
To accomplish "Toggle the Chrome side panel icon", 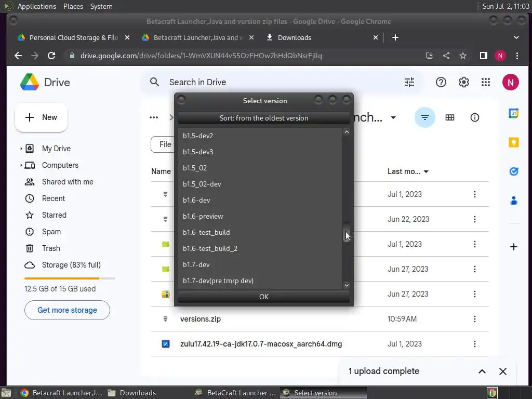I will point(484,56).
